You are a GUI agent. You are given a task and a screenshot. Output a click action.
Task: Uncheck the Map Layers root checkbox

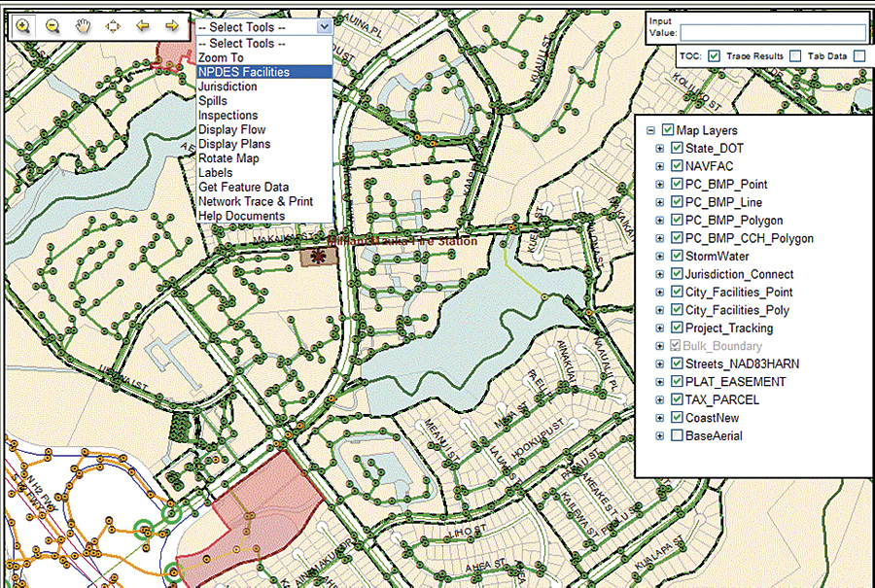coord(668,130)
